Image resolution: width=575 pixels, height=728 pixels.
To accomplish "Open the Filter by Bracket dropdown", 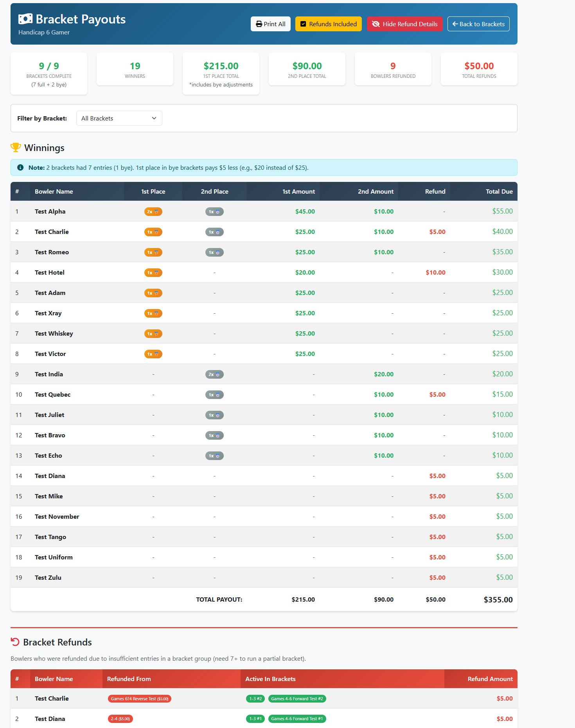I will [119, 118].
